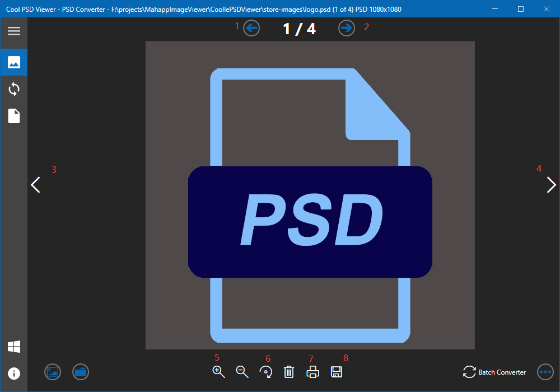
Task: Zoom in on the PSD image
Action: (x=218, y=372)
